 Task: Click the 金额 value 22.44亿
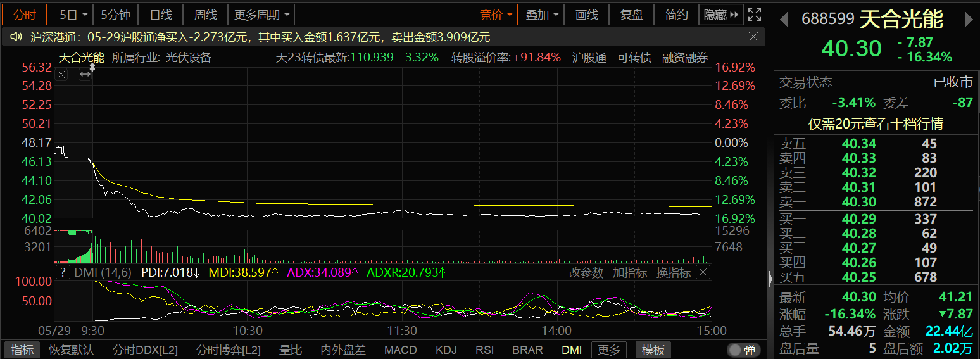949,331
